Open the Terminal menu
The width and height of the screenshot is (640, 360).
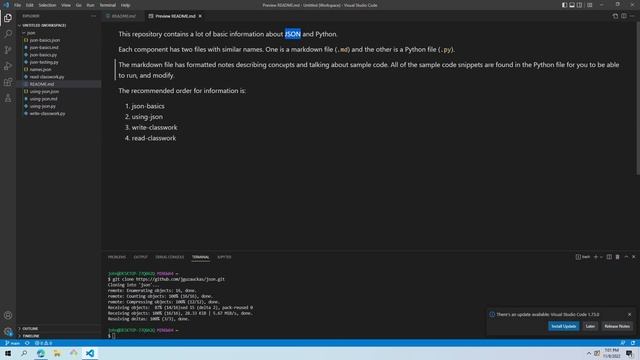(107, 5)
